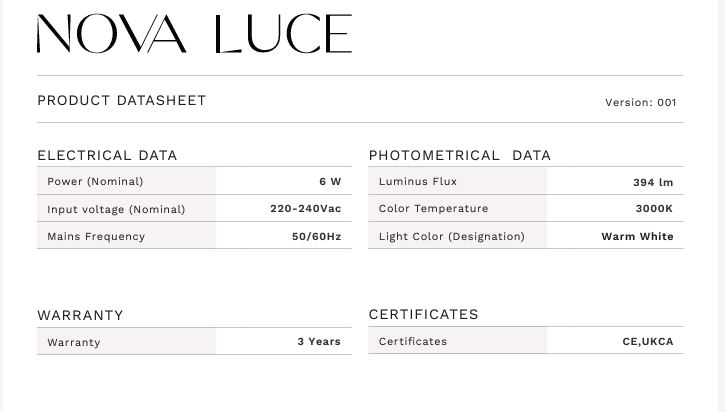Select the CE,UKCA certificates value
Screen dimensions: 725x412
pos(647,342)
